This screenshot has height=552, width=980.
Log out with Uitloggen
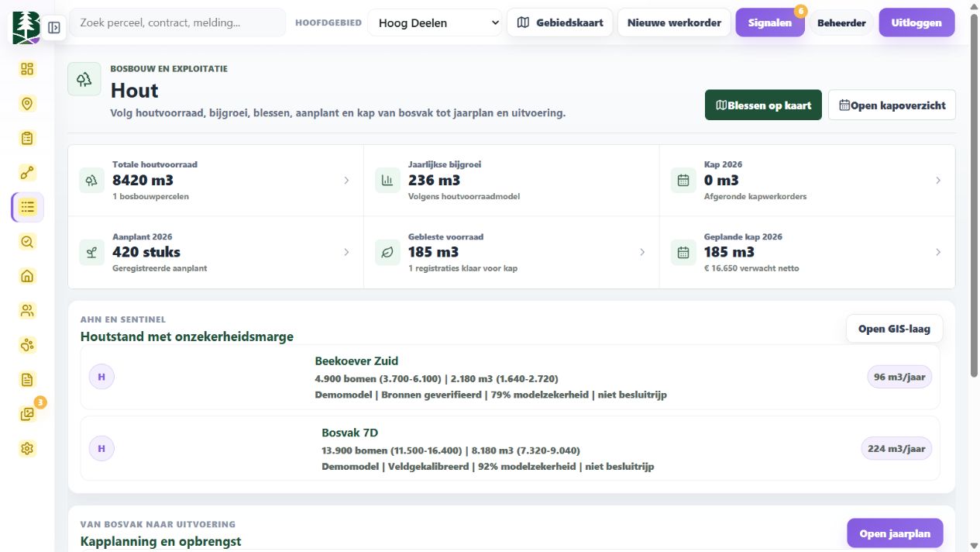click(916, 22)
